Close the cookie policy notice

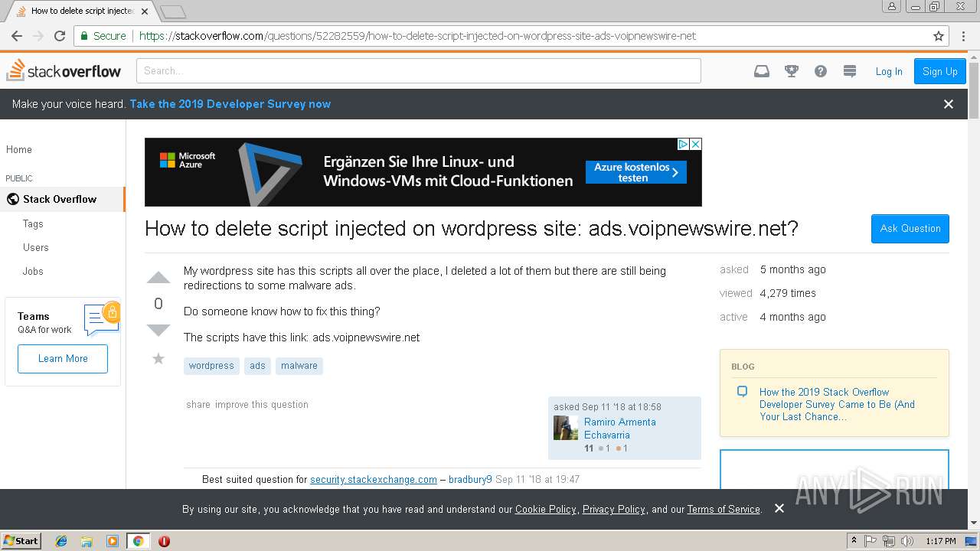click(x=779, y=508)
